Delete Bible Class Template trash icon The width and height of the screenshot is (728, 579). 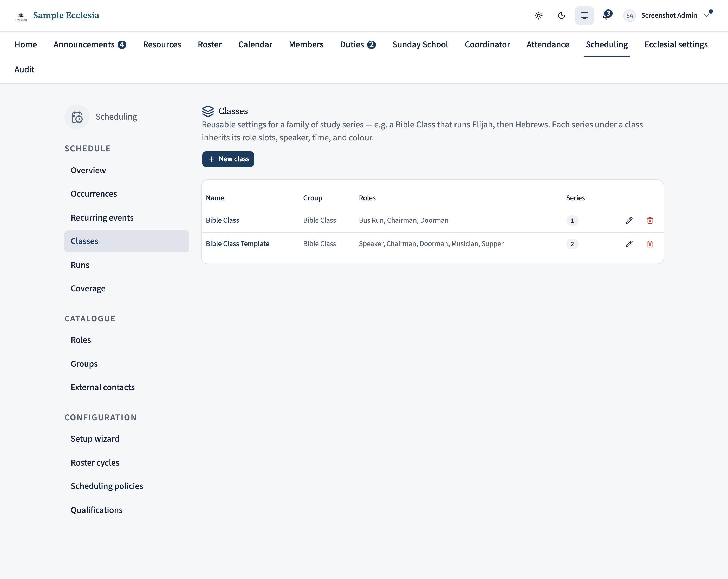click(x=650, y=244)
